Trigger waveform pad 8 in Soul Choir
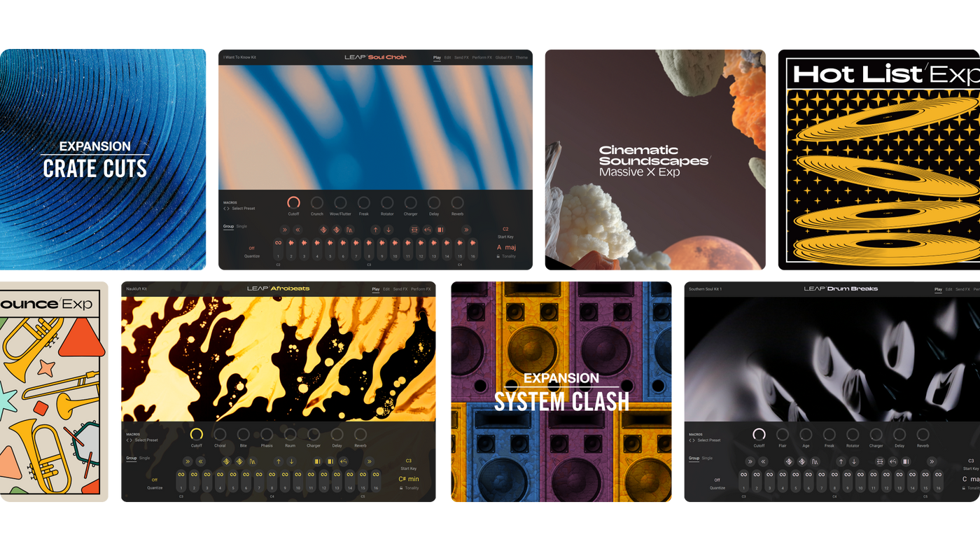 click(369, 249)
